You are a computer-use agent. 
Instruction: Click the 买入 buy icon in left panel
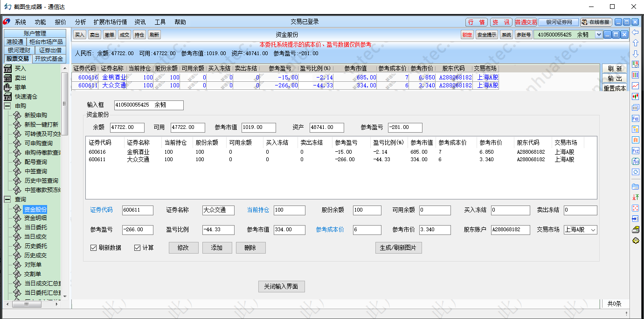8,69
